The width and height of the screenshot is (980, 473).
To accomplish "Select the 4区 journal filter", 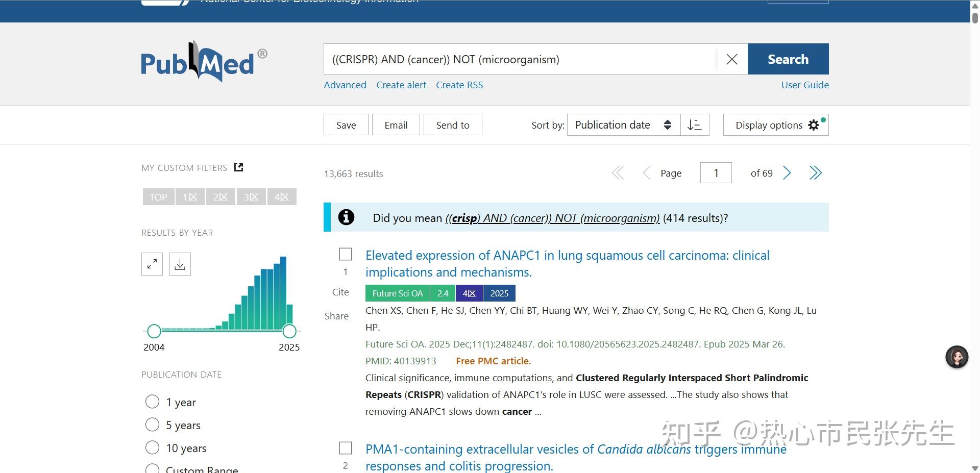I will click(281, 196).
